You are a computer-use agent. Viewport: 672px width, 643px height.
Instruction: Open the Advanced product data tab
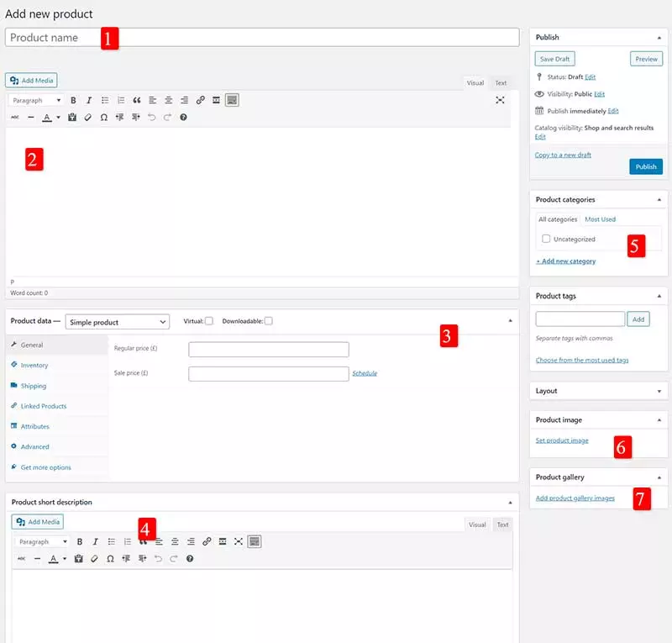pyautogui.click(x=34, y=447)
